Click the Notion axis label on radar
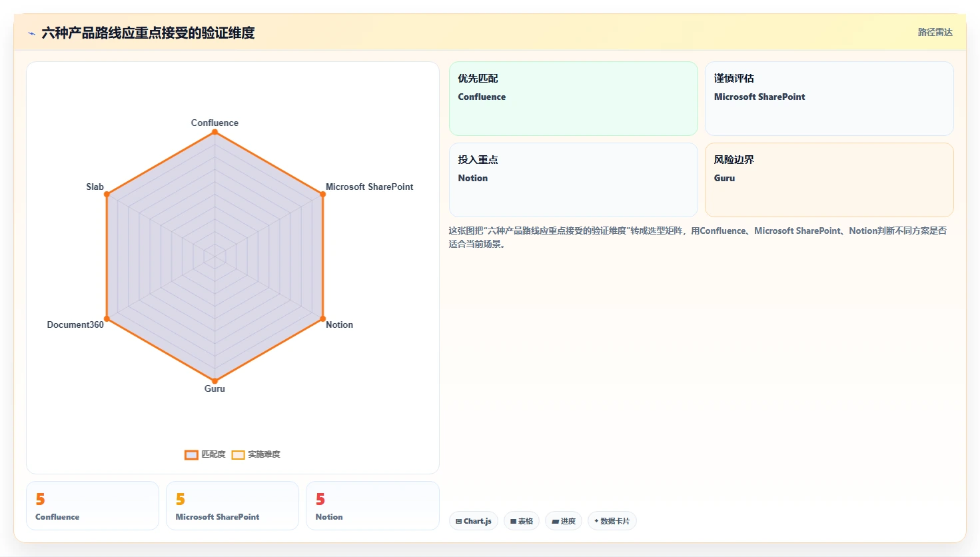The image size is (980, 557). pos(339,324)
